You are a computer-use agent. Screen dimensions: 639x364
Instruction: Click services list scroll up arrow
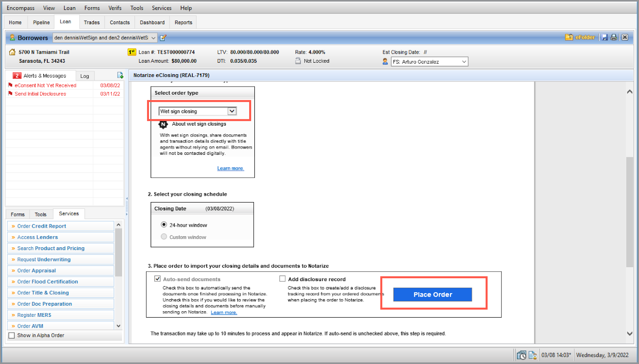pos(118,225)
